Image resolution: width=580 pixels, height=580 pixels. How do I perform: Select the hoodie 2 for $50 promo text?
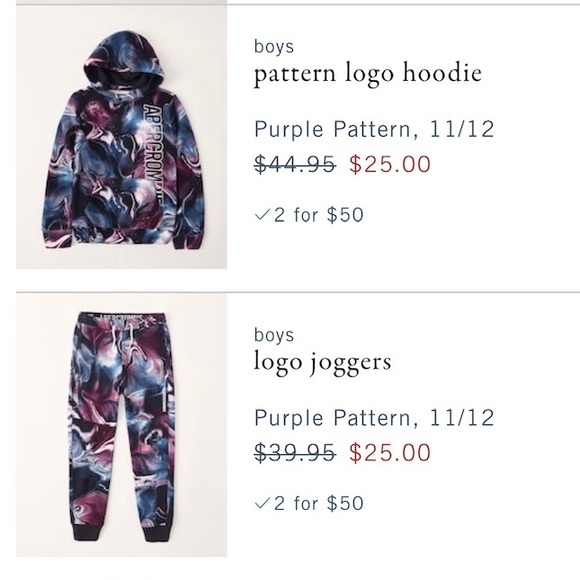[319, 215]
